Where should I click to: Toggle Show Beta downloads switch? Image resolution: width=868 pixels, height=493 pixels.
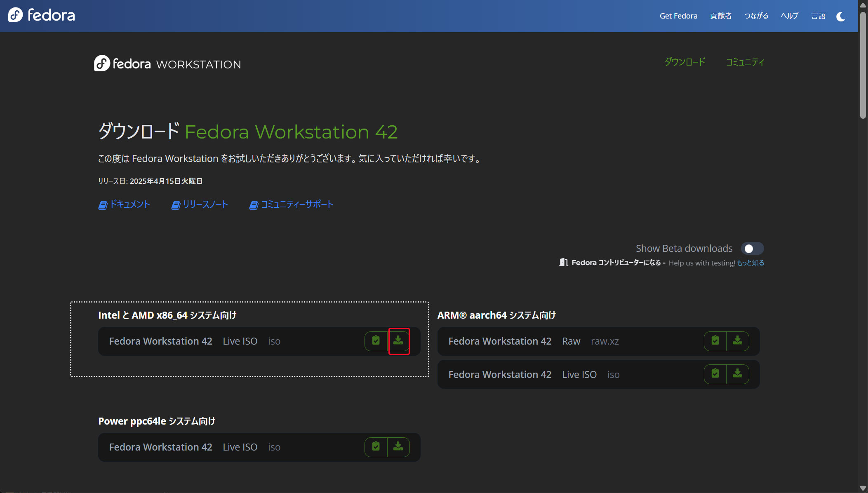click(x=752, y=249)
